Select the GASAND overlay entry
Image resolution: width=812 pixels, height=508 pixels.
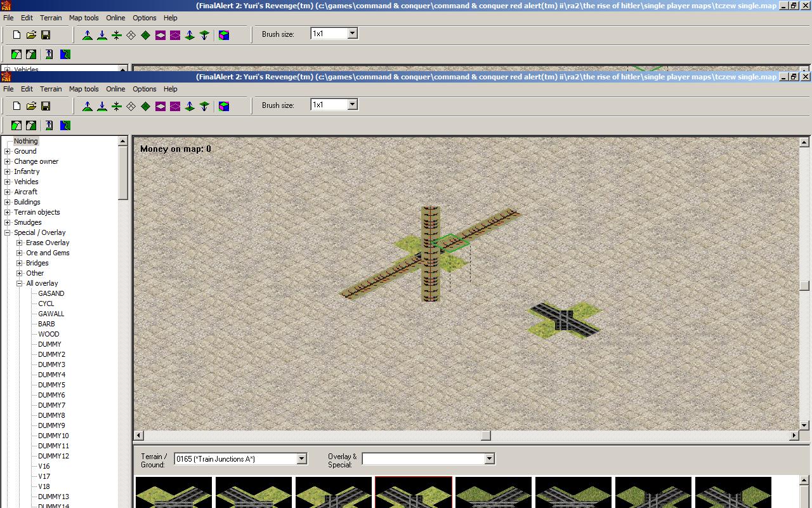(51, 293)
